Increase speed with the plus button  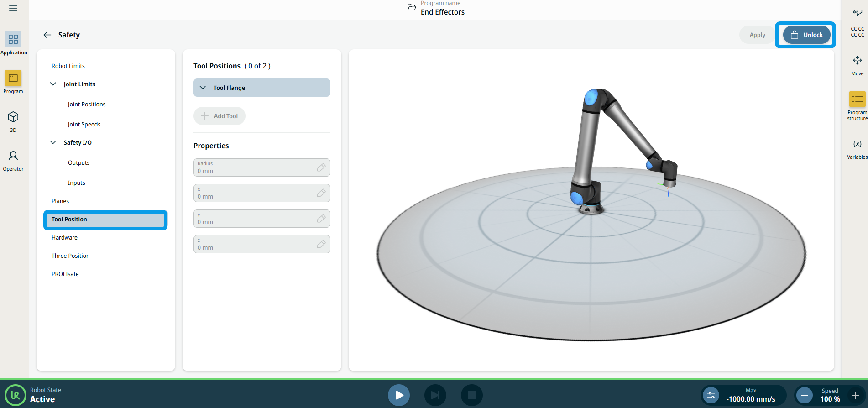855,395
